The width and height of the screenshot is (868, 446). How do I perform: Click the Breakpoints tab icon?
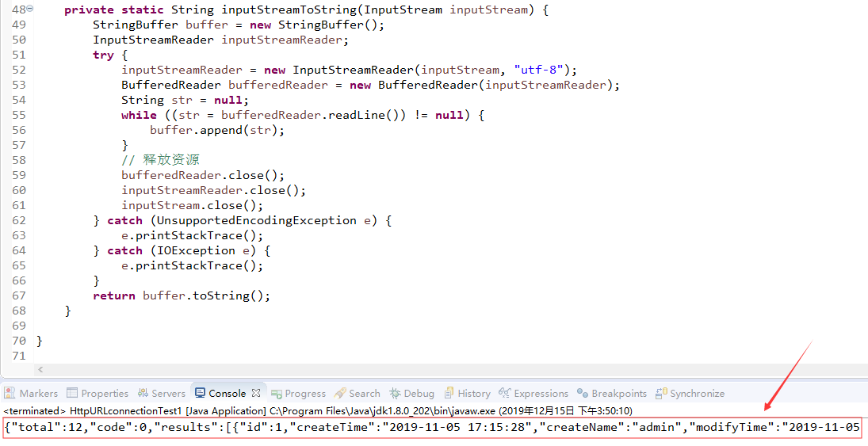tap(583, 393)
